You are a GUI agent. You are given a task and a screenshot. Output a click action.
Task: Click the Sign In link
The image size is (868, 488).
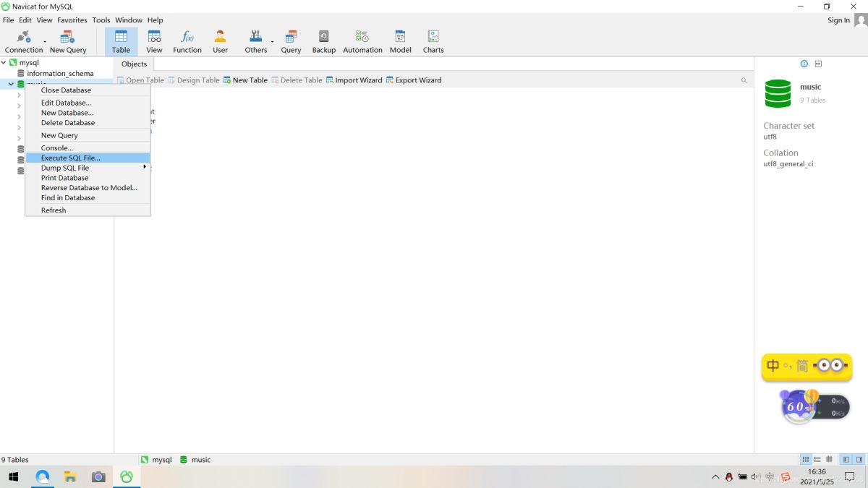(838, 20)
